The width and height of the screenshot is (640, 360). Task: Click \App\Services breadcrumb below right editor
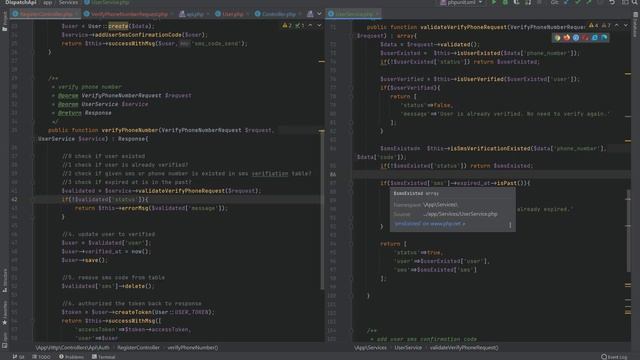[x=370, y=348]
